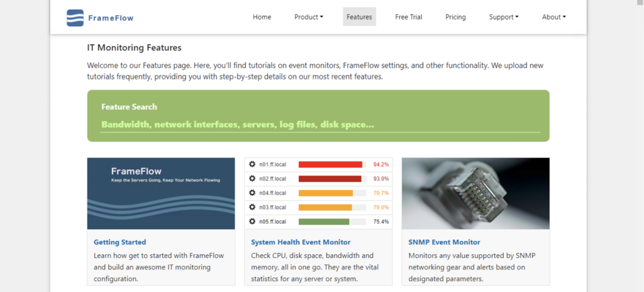This screenshot has width=644, height=292.
Task: Focus the Feature Search input field
Action: coord(320,125)
